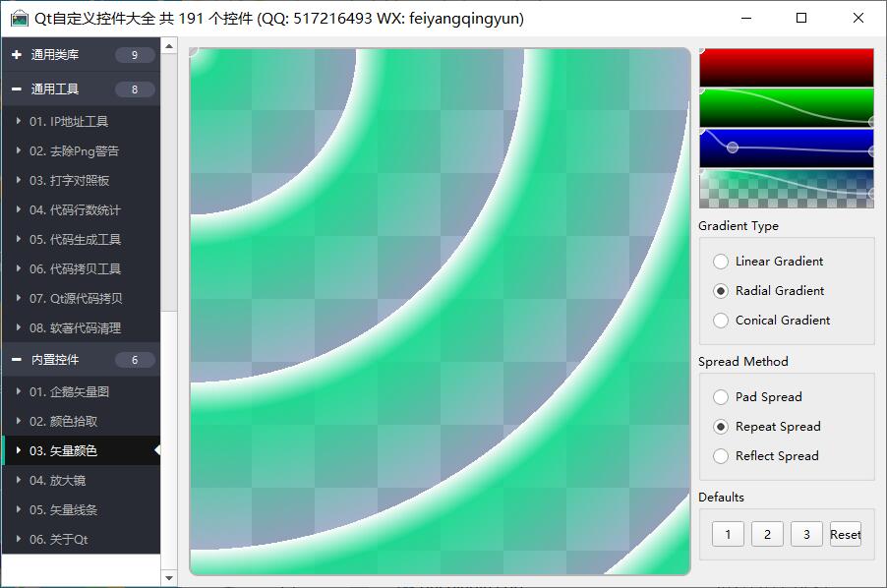
Task: Collapse the 内置控件 section minus icon
Action: [16, 360]
